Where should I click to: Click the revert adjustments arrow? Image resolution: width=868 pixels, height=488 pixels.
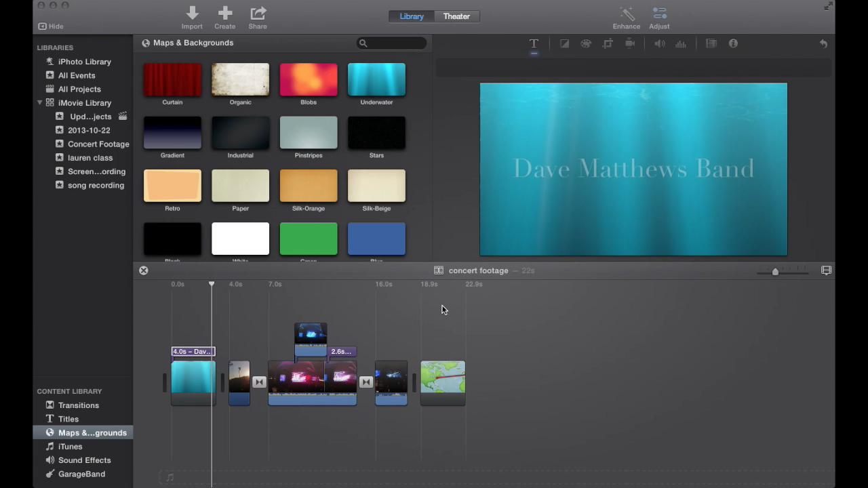click(x=823, y=43)
